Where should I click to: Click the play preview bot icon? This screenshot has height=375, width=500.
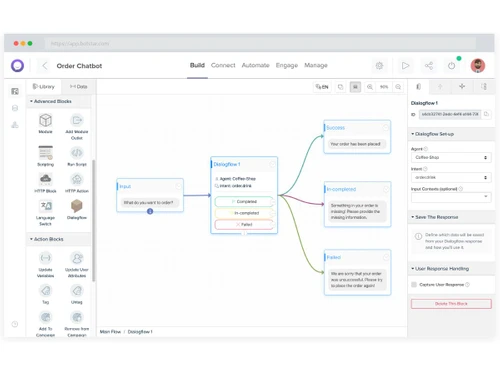point(405,66)
